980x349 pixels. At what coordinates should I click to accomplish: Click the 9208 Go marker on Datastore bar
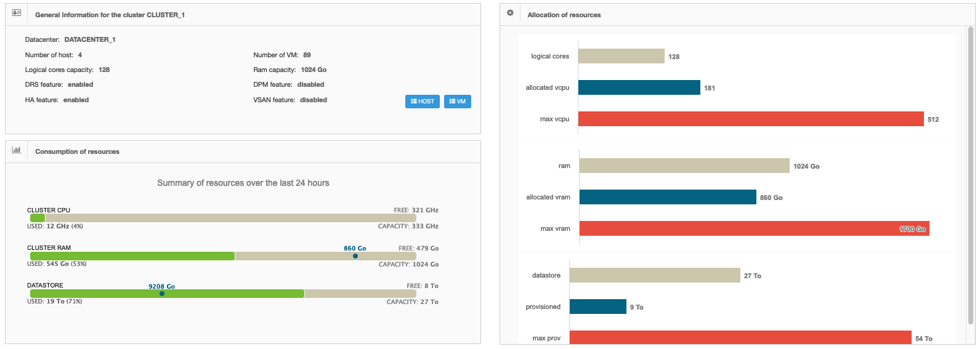(162, 294)
